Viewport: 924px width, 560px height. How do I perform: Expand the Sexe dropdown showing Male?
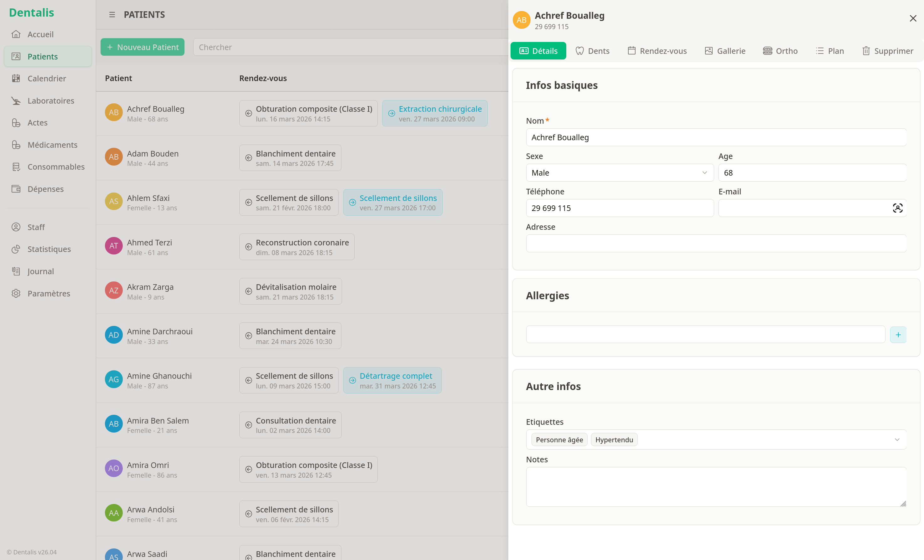coord(620,173)
